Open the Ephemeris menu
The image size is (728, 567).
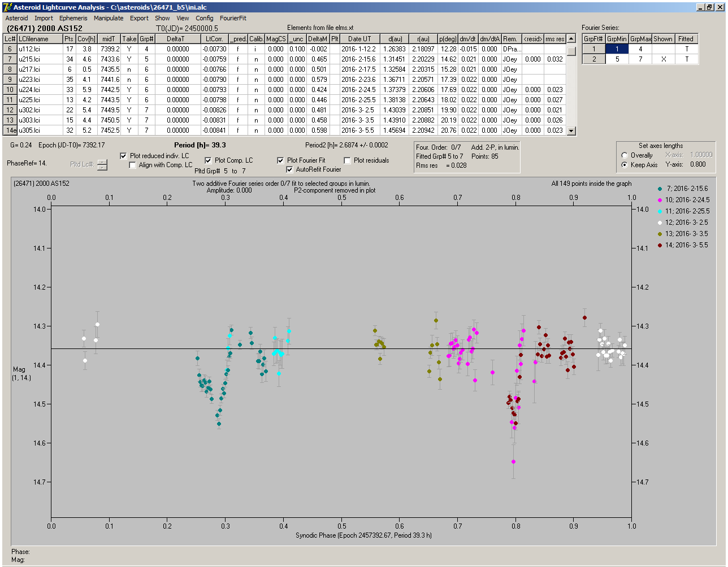[x=73, y=18]
